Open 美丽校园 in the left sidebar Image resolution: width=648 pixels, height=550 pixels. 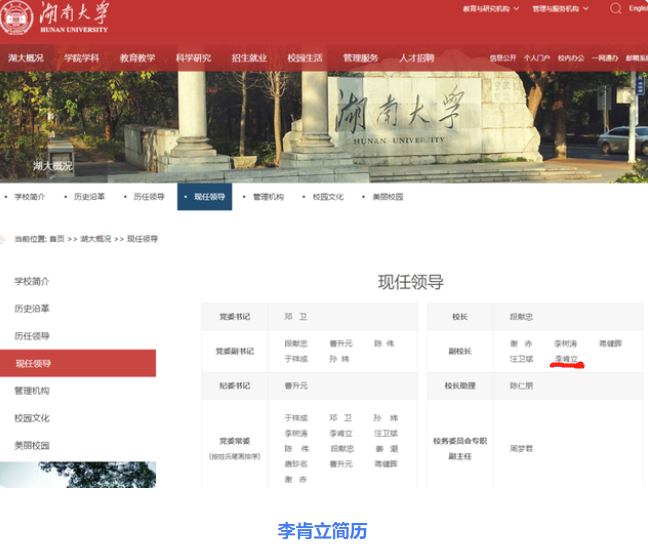[32, 445]
